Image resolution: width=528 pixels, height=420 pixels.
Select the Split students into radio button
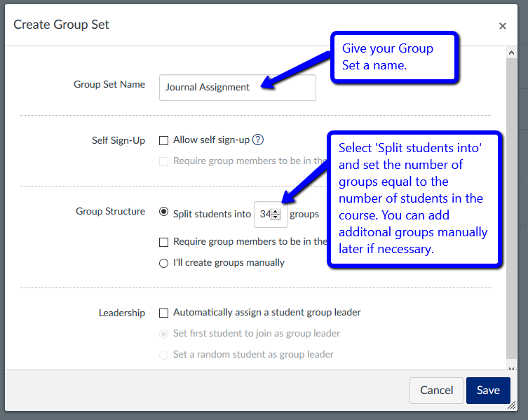[164, 212]
